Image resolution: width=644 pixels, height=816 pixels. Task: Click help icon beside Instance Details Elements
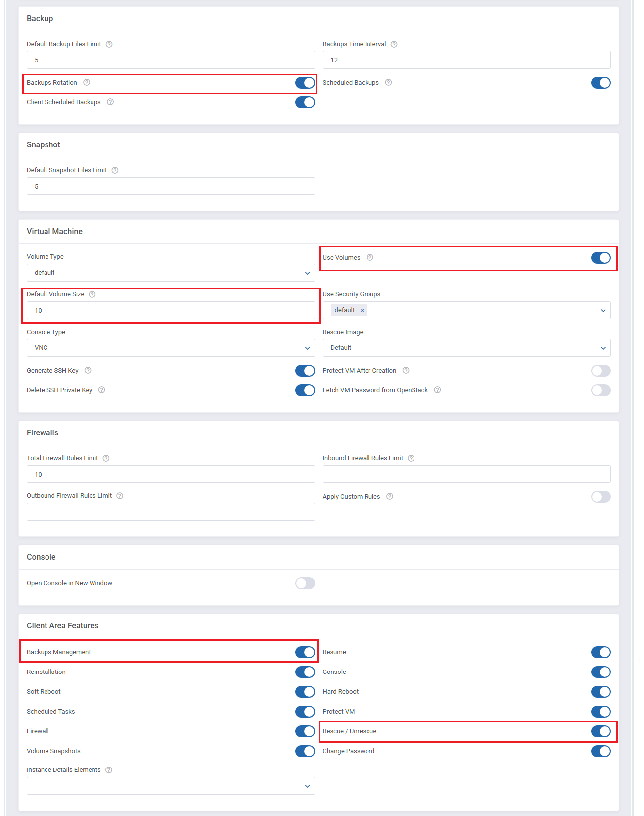109,770
